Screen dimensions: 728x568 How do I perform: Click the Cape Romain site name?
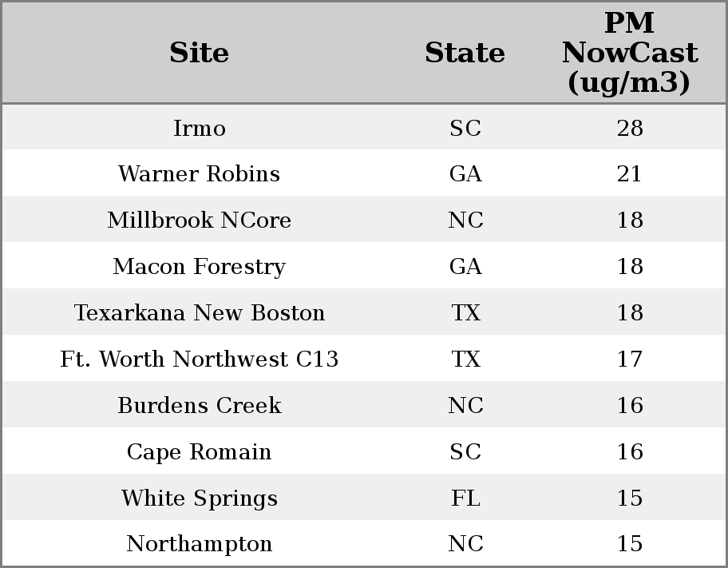pos(199,452)
